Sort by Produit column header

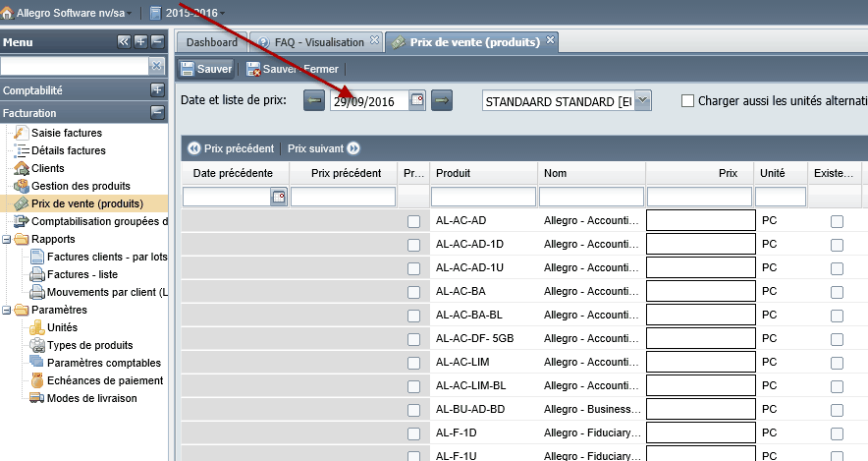pos(483,173)
